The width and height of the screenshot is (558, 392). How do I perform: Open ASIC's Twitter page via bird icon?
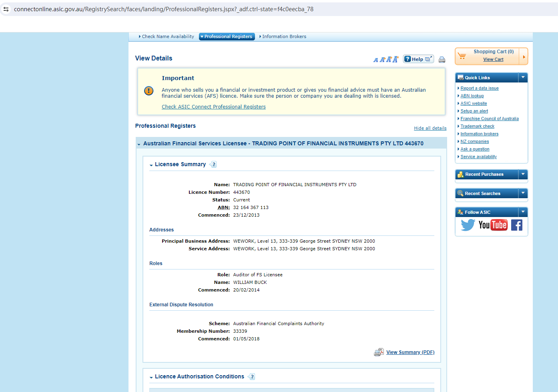coord(468,225)
